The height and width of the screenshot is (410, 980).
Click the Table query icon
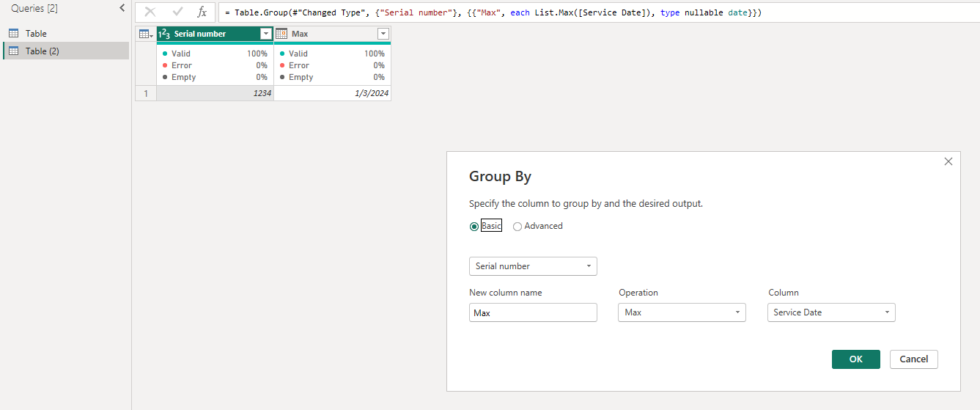14,34
